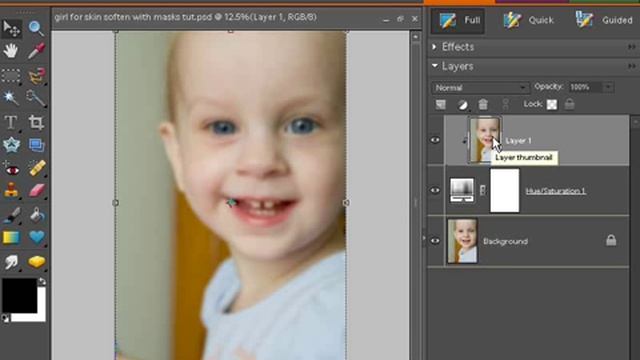This screenshot has height=360, width=640.
Task: Click the Layer 1 name text
Action: (x=518, y=141)
